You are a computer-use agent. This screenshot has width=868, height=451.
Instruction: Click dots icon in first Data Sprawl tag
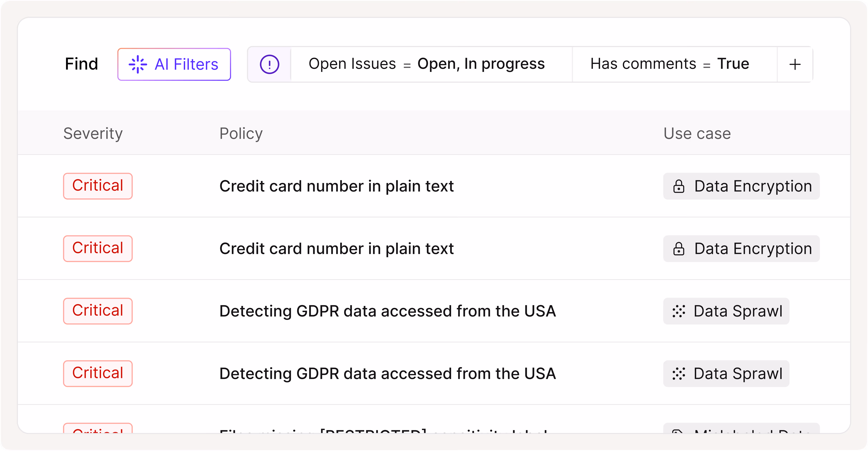[x=679, y=311]
